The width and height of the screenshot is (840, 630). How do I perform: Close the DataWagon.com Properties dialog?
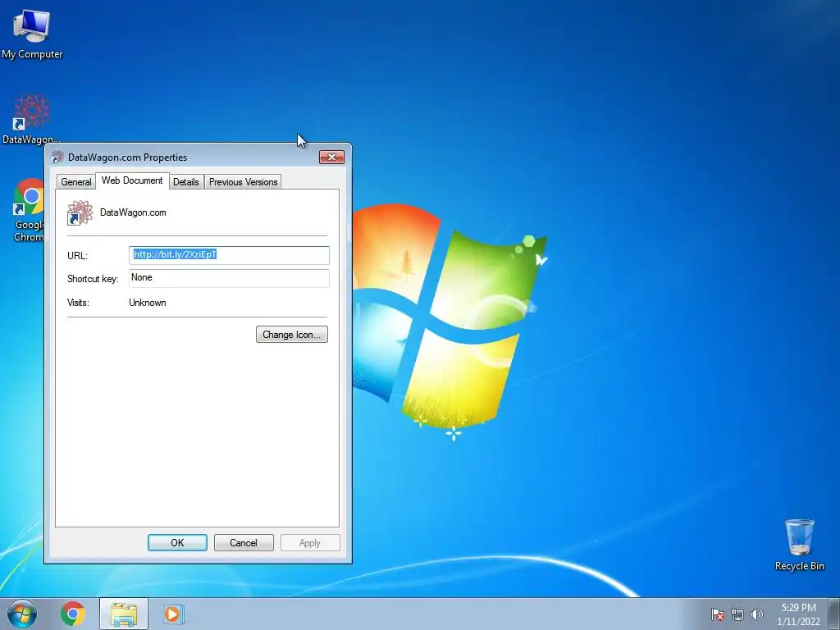331,157
